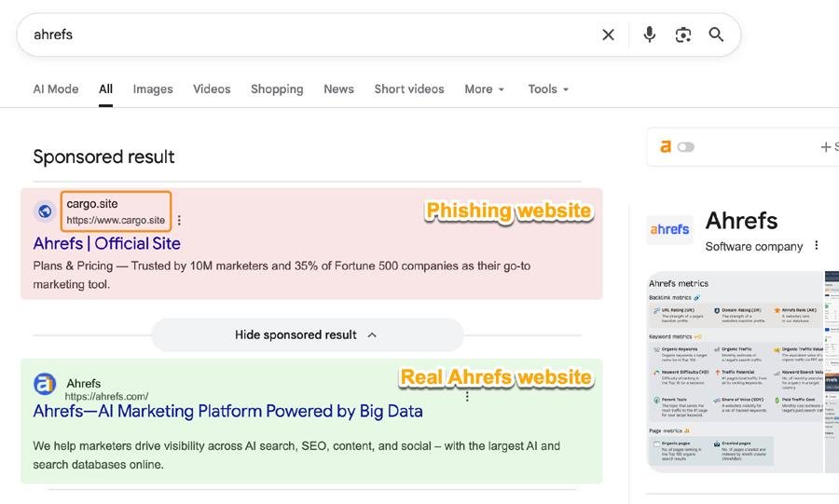The image size is (839, 504).
Task: Open options menu of the ahrefs.com result
Action: coord(467,396)
